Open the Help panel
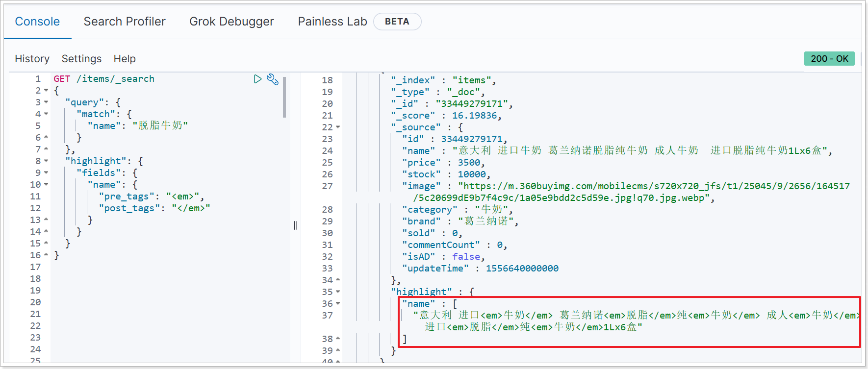 125,59
